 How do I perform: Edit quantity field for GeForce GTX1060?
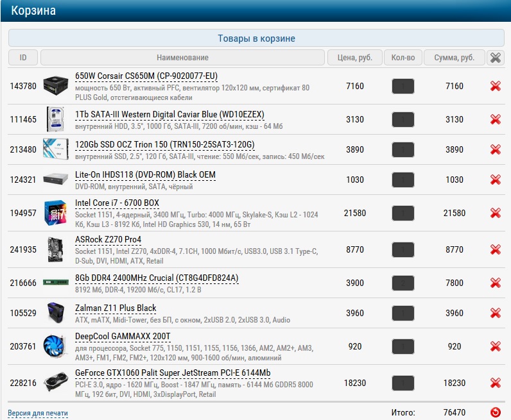pos(403,383)
